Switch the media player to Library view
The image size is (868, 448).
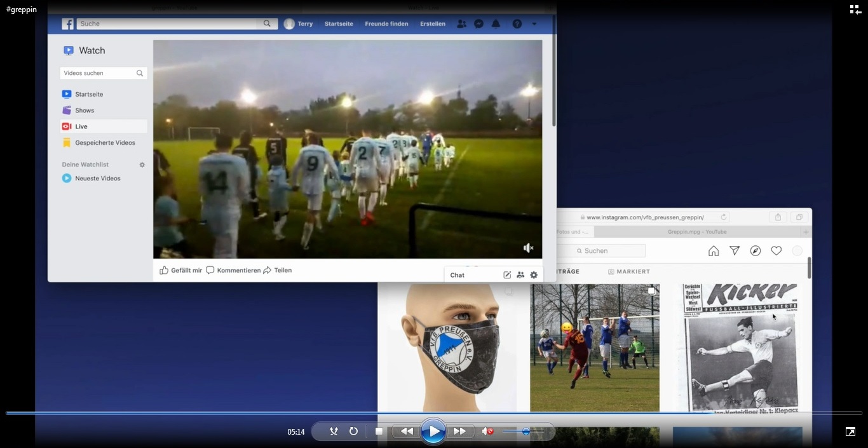pos(855,10)
